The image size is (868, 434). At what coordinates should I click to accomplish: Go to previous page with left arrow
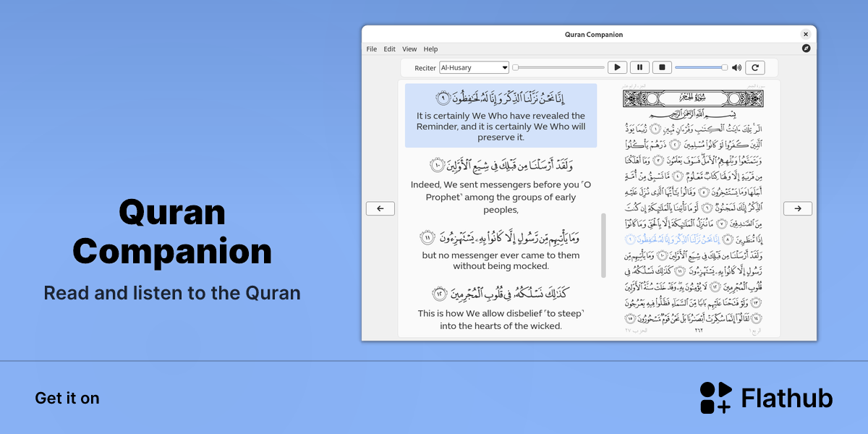coord(380,208)
